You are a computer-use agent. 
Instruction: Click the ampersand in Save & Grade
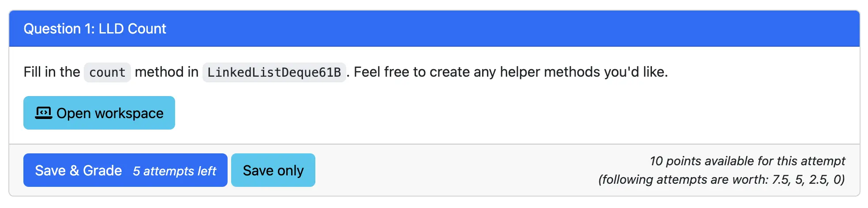click(74, 171)
